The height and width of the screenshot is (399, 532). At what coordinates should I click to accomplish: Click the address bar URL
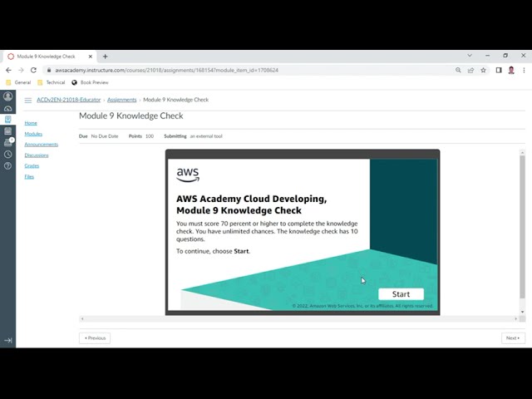166,70
